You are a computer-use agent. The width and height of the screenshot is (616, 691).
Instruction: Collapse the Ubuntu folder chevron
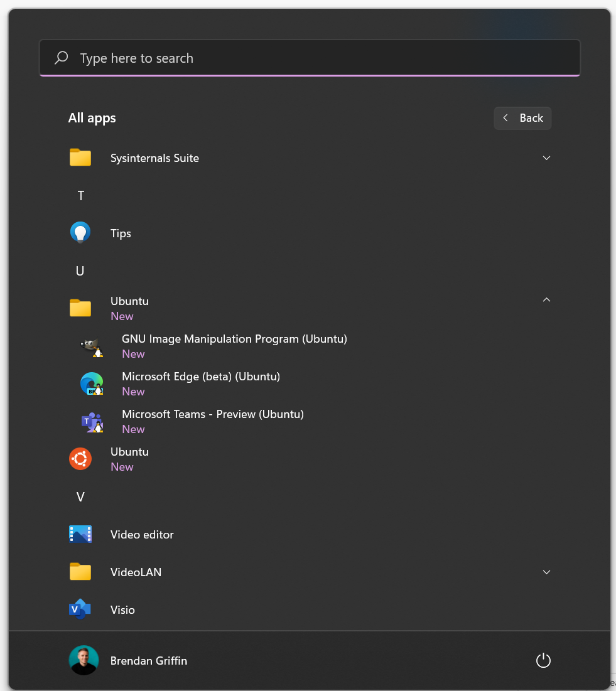546,300
